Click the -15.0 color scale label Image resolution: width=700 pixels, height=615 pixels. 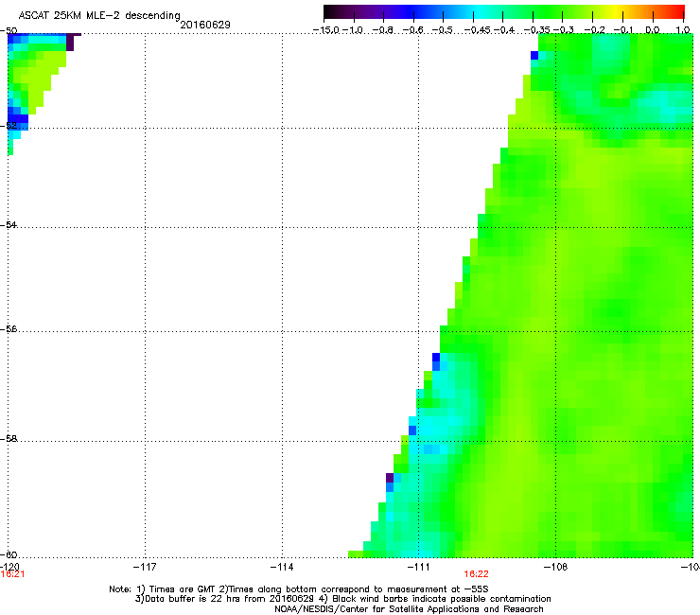coord(326,30)
